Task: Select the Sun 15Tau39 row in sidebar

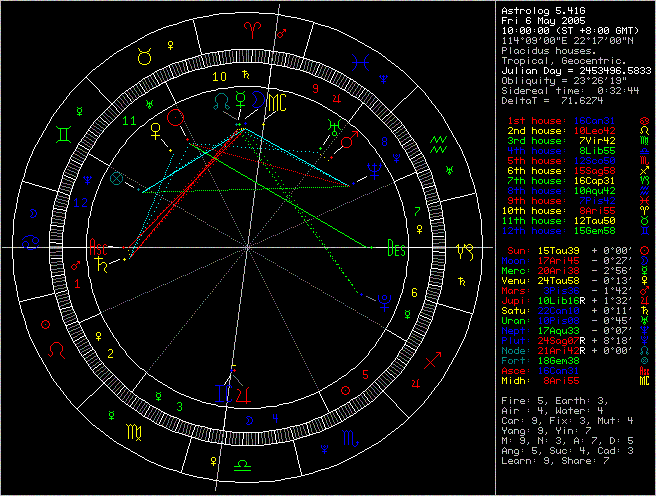Action: tap(558, 248)
